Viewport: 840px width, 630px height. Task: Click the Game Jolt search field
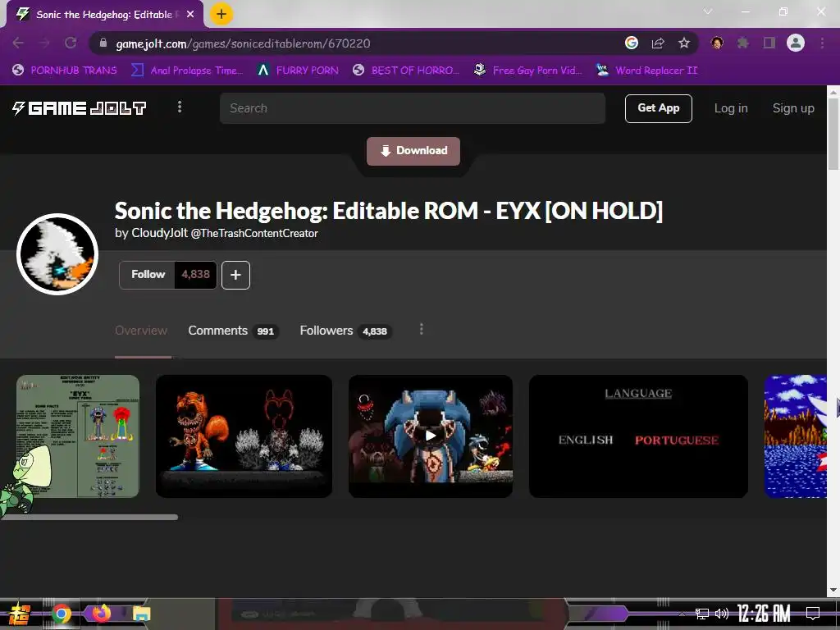(412, 108)
